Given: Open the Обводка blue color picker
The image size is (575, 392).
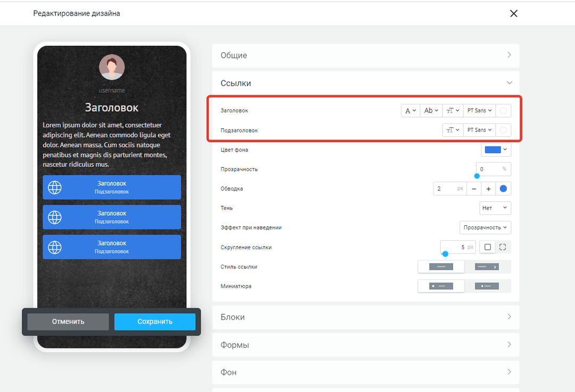Looking at the screenshot, I should click(x=503, y=189).
